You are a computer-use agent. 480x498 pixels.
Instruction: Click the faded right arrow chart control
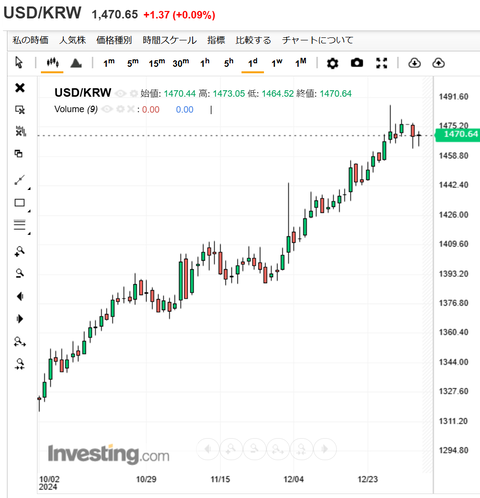325,449
